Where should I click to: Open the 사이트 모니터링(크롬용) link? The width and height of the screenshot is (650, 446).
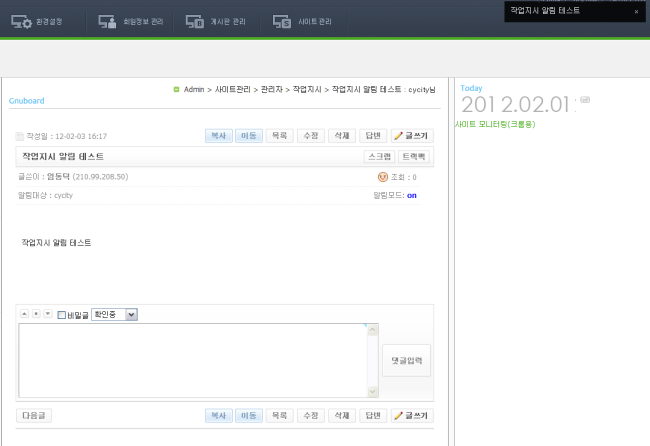click(495, 124)
